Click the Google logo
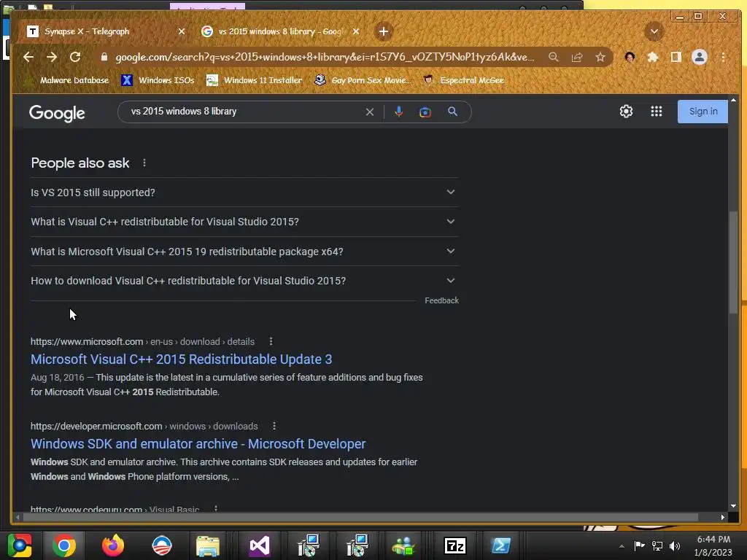Screen dimensions: 747x560 (57, 113)
